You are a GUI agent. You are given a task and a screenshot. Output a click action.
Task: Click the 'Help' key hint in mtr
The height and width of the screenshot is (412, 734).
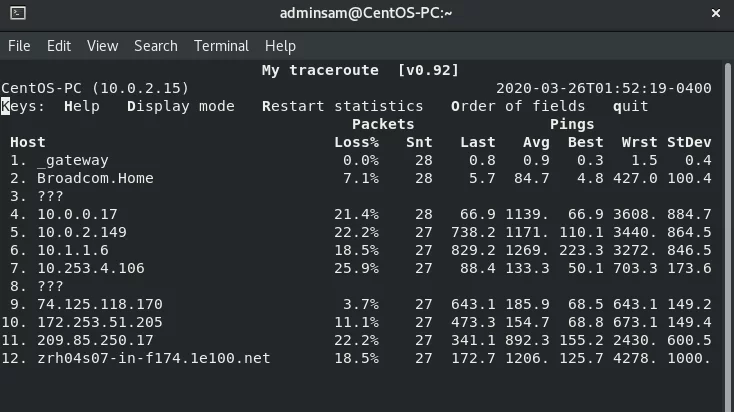[82, 106]
